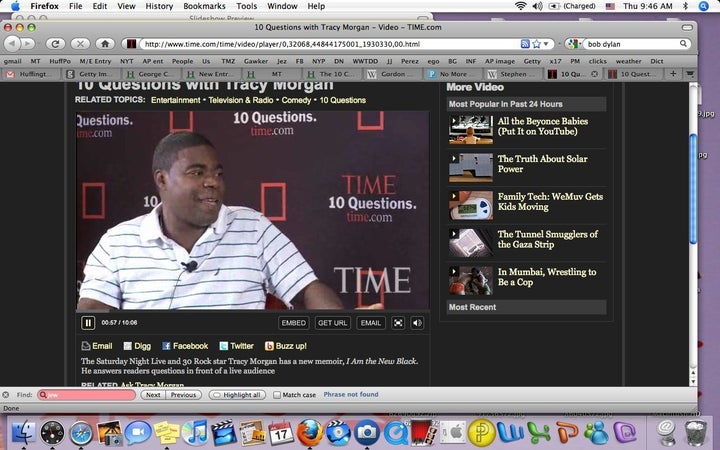Open the gmail bookmark
Image resolution: width=720 pixels, height=450 pixels.
[12, 61]
